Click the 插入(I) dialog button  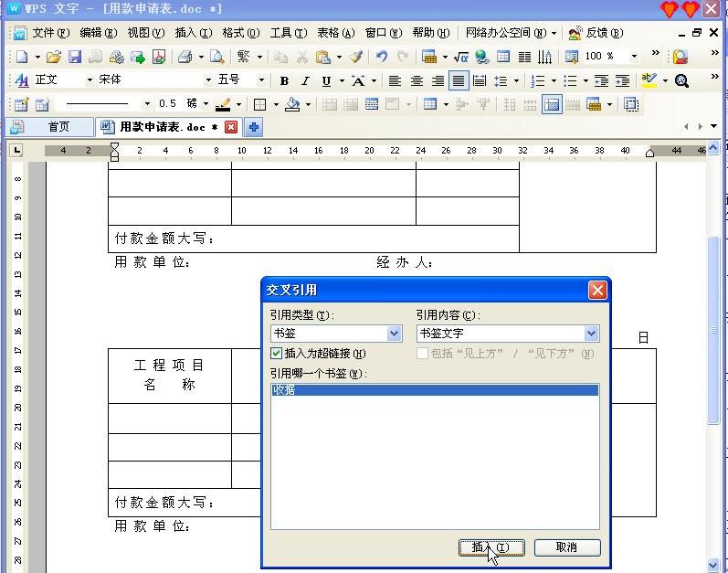point(491,547)
